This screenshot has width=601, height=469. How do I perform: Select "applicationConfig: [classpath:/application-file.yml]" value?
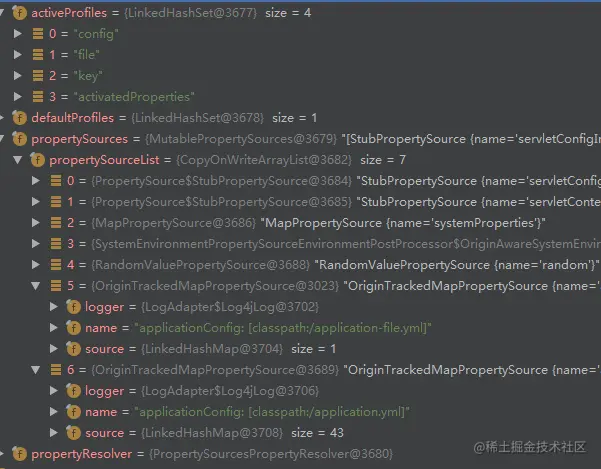(283, 328)
